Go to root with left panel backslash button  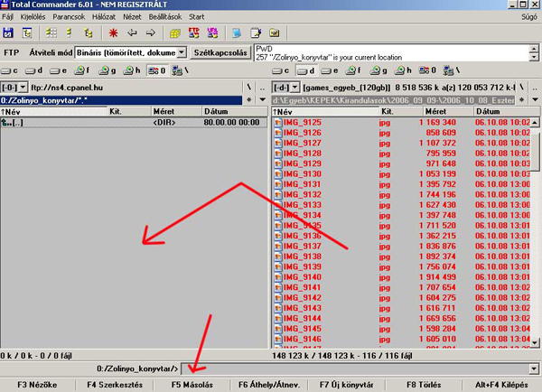click(x=249, y=88)
